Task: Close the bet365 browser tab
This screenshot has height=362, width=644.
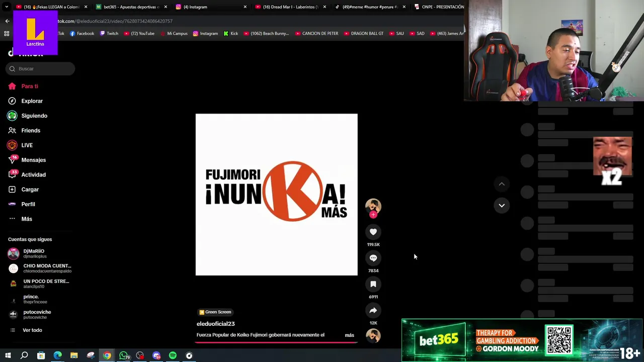Action: (166, 7)
